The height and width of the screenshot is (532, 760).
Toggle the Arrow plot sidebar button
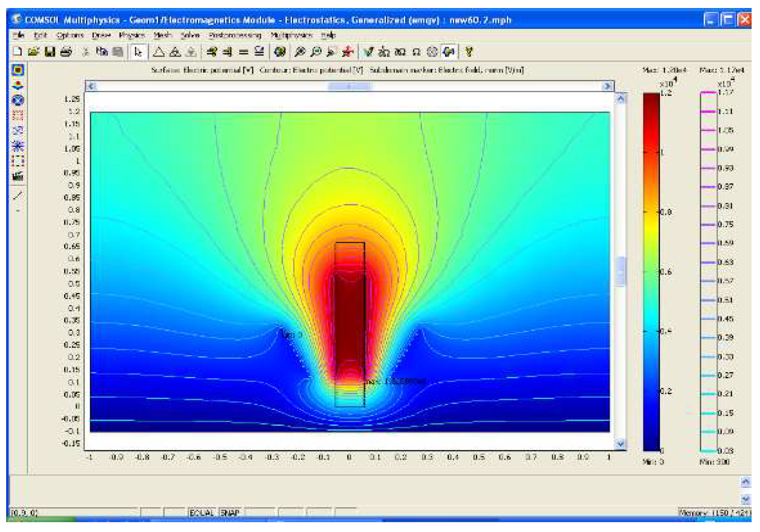pyautogui.click(x=18, y=115)
